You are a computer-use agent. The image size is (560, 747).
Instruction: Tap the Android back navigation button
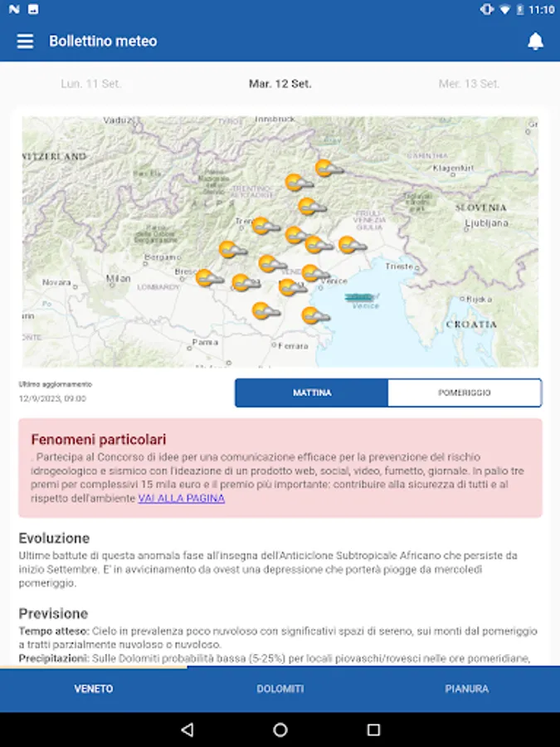point(187,730)
